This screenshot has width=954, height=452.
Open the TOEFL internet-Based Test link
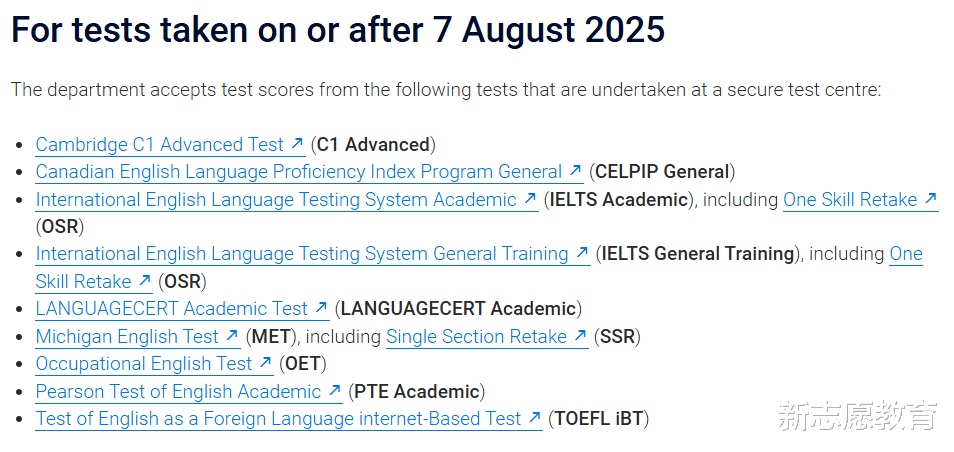click(x=278, y=419)
